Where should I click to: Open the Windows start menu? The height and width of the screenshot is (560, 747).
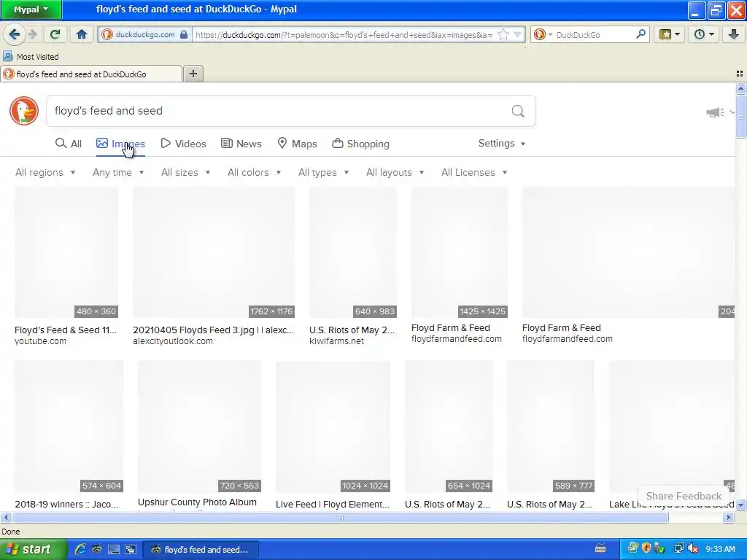pyautogui.click(x=33, y=550)
